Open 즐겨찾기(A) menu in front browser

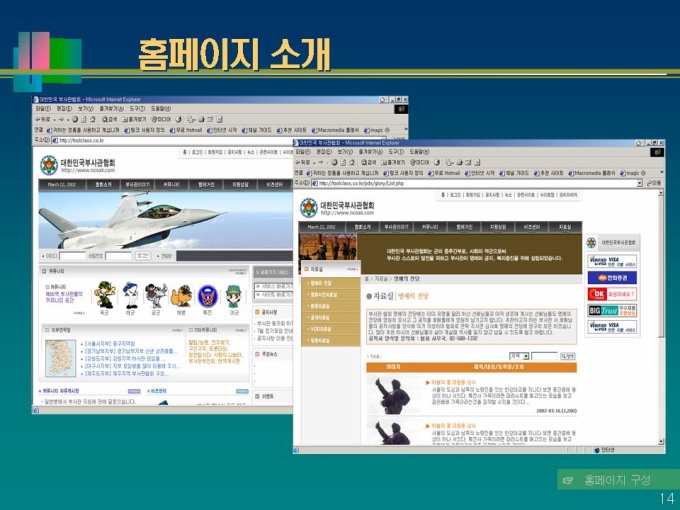click(370, 152)
